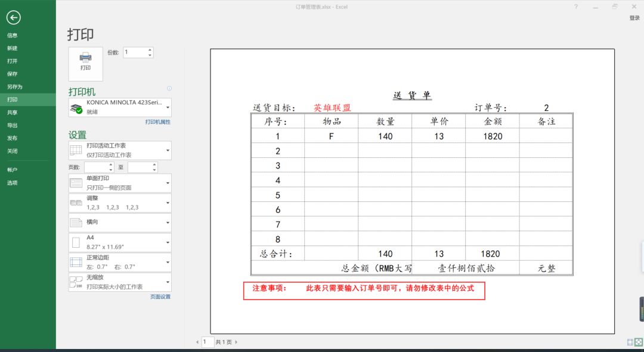This screenshot has width=644, height=352.
Task: Toggle show margins icon at bottom right
Action: coord(630,342)
